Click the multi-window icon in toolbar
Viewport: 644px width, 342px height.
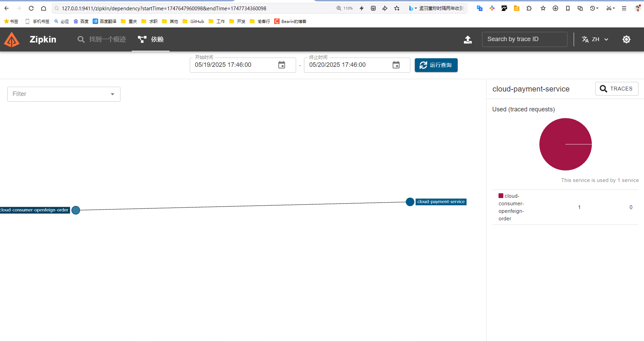point(580,8)
